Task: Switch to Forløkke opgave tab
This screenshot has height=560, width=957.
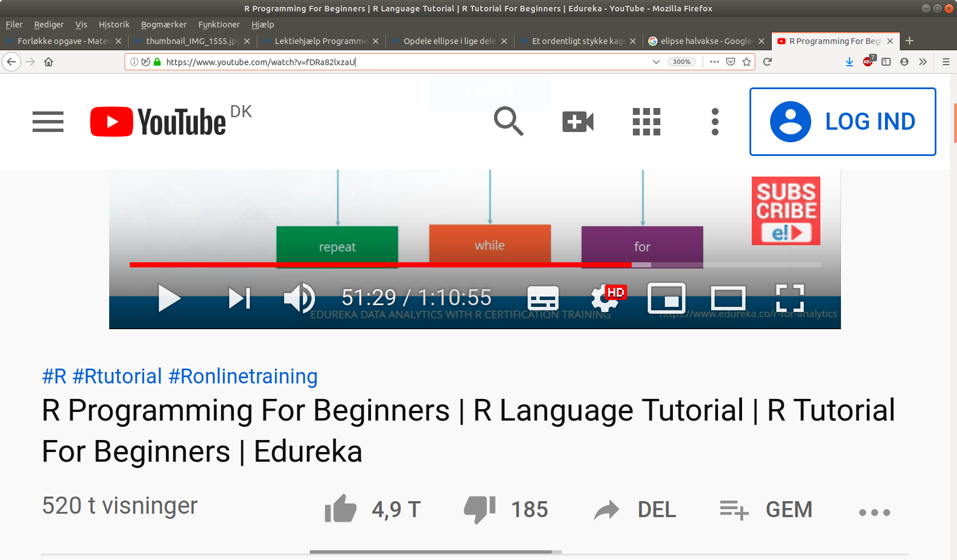Action: pyautogui.click(x=64, y=41)
